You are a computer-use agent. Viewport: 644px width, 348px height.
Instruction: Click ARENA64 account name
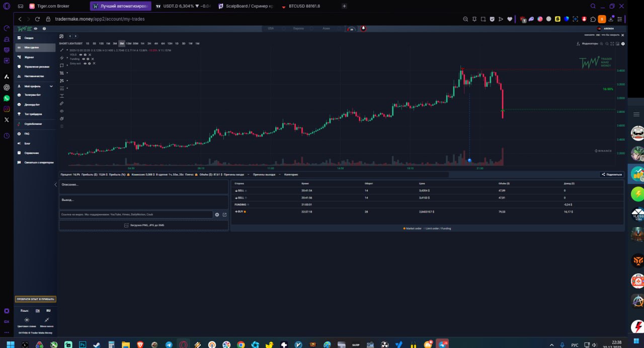(609, 29)
